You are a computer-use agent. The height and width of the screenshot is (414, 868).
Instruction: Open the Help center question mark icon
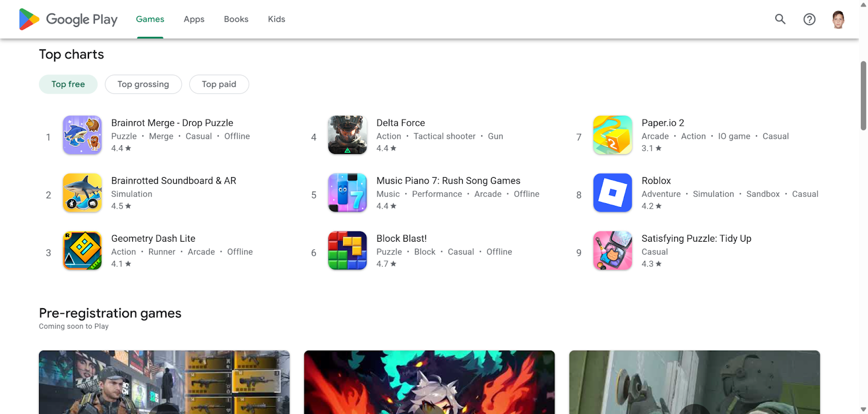coord(809,19)
